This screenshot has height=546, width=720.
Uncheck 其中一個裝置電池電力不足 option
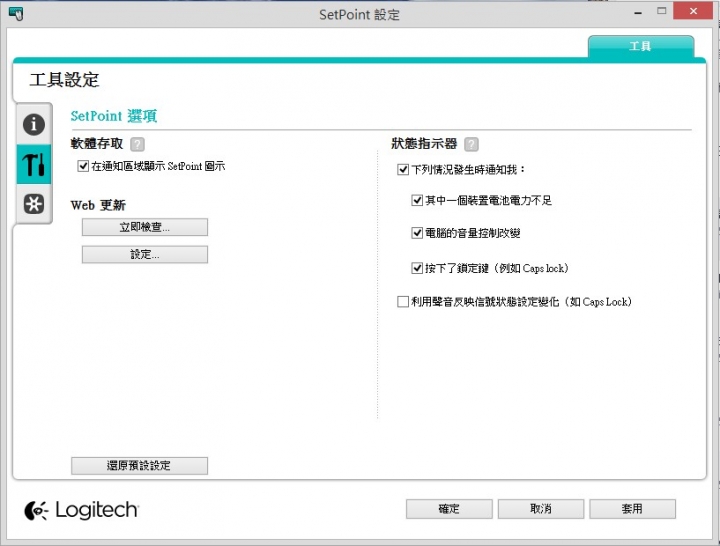(417, 200)
